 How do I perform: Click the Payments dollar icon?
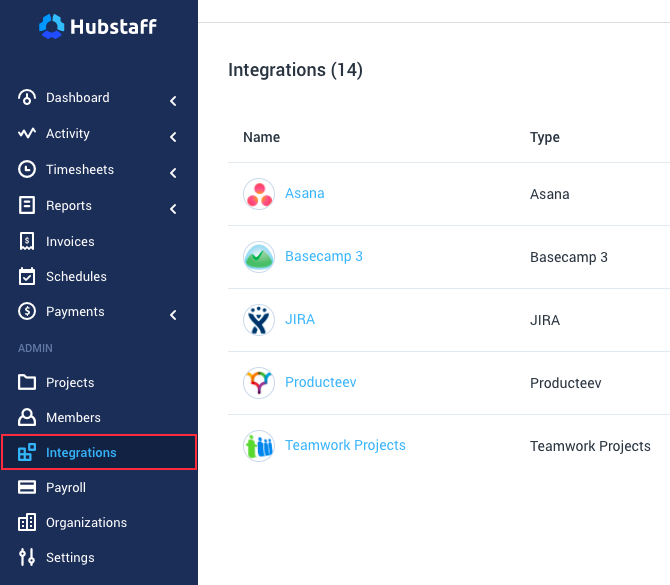click(27, 311)
